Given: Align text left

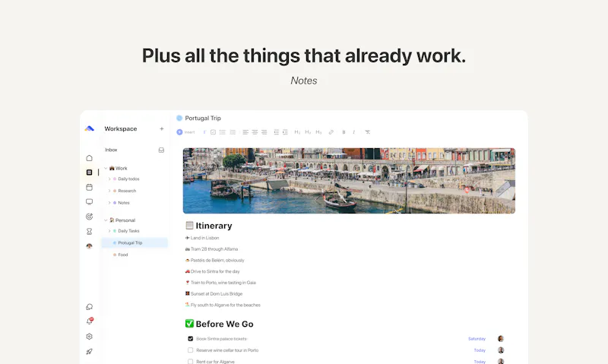Looking at the screenshot, I should [x=245, y=132].
